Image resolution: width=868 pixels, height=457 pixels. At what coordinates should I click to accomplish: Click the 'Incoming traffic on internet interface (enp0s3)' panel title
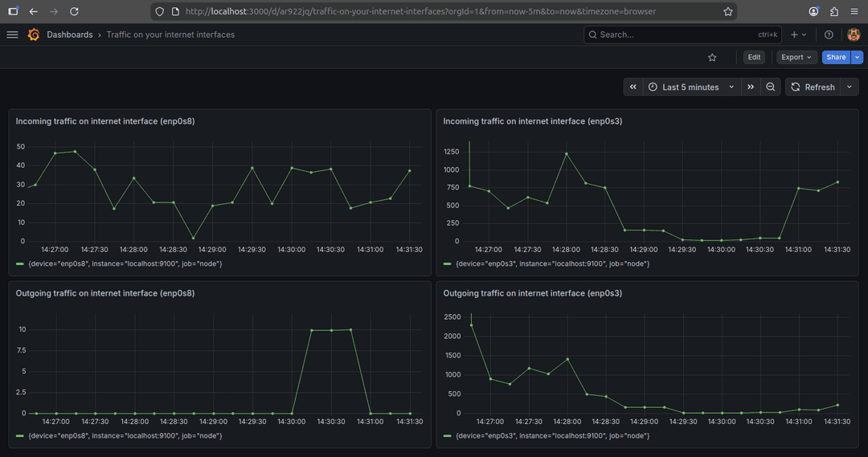coord(533,121)
